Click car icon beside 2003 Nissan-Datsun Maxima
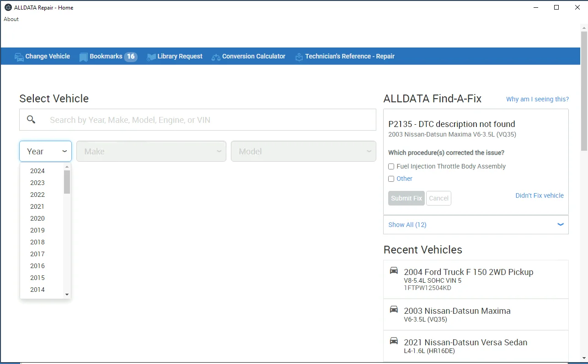588x364 pixels. (x=394, y=309)
